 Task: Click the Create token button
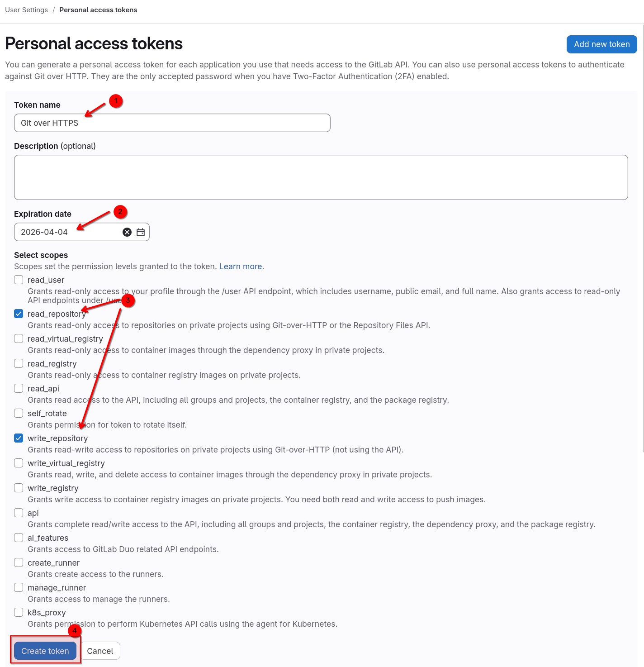[x=45, y=651]
